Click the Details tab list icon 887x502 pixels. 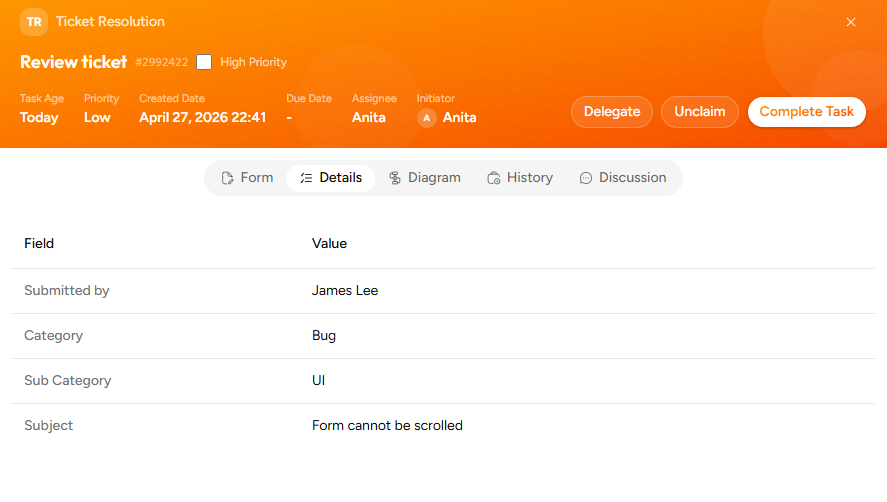click(x=306, y=178)
